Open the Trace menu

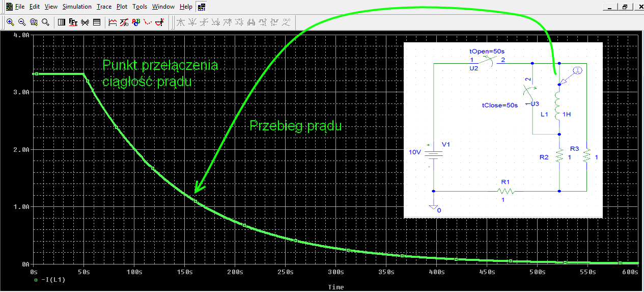click(104, 7)
